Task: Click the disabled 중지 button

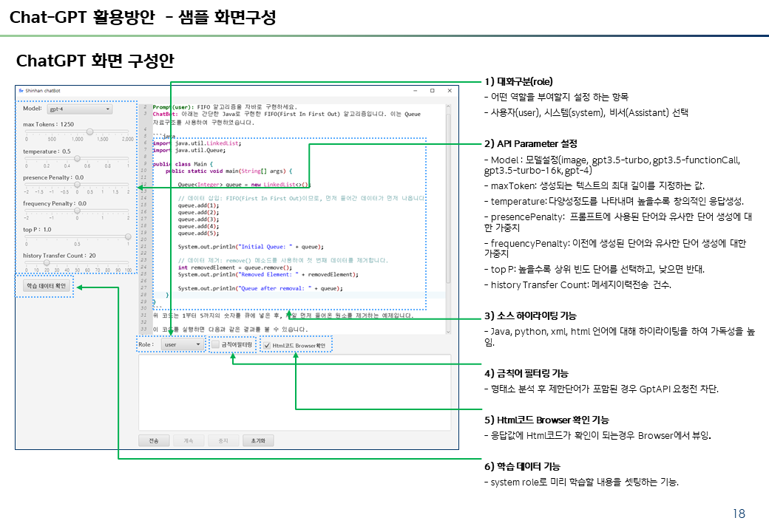Action: 223,440
